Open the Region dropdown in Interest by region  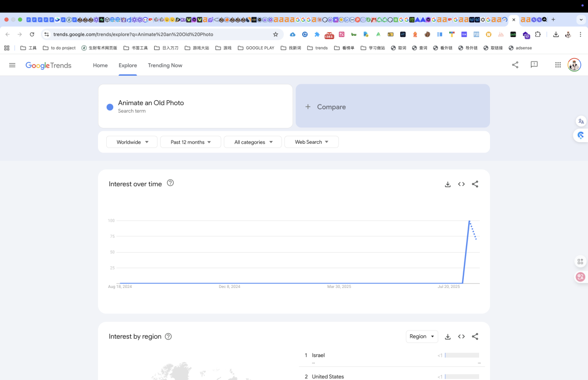(x=422, y=336)
